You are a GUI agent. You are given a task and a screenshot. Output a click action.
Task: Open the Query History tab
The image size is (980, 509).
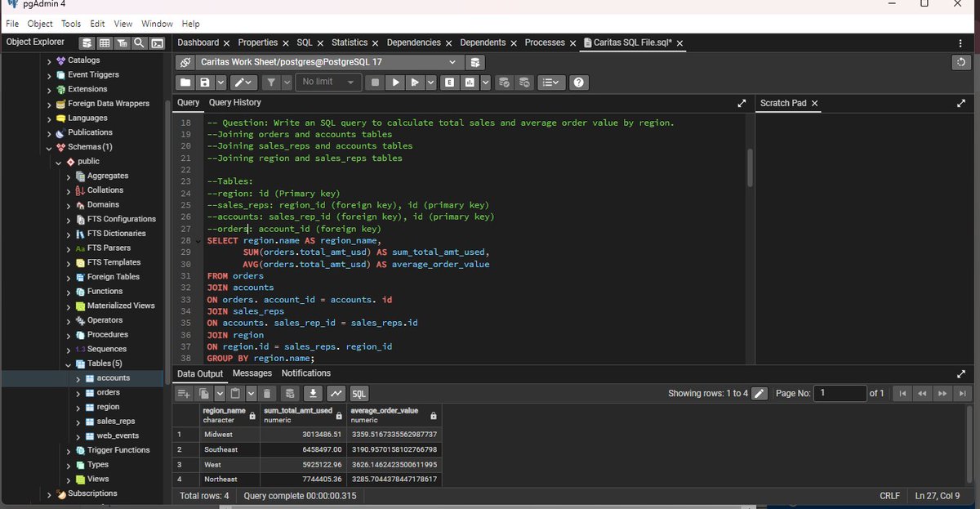tap(234, 103)
